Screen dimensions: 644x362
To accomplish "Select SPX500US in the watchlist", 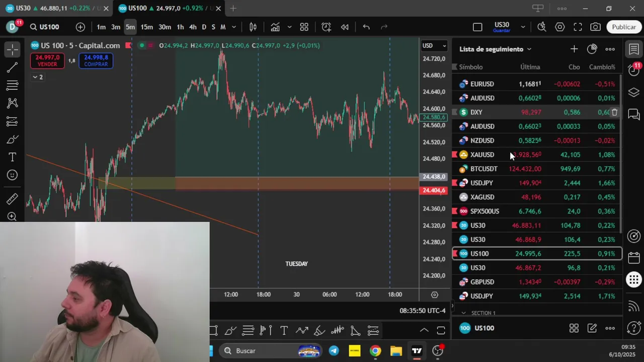I will (x=537, y=211).
